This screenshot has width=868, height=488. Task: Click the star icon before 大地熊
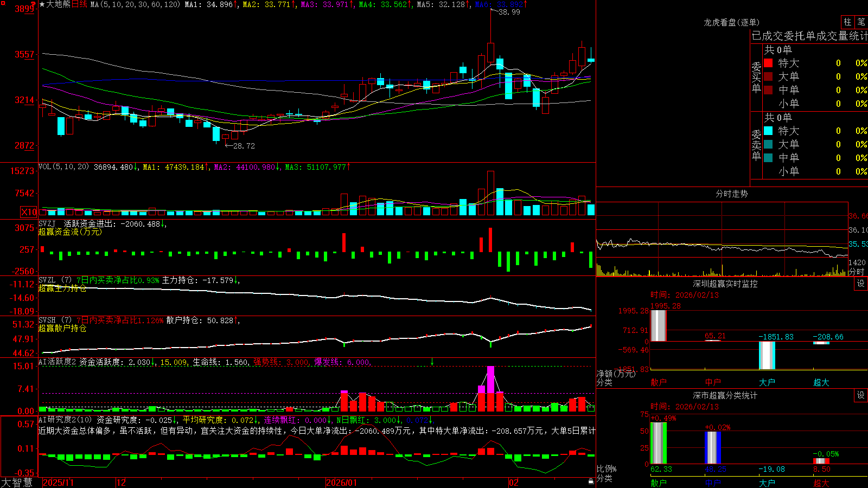42,4
